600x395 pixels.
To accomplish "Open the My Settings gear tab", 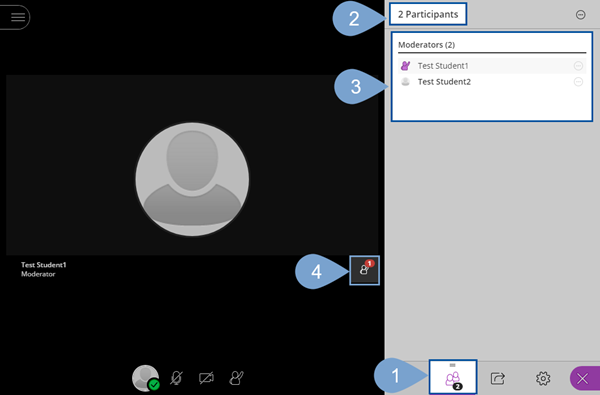I will 543,379.
